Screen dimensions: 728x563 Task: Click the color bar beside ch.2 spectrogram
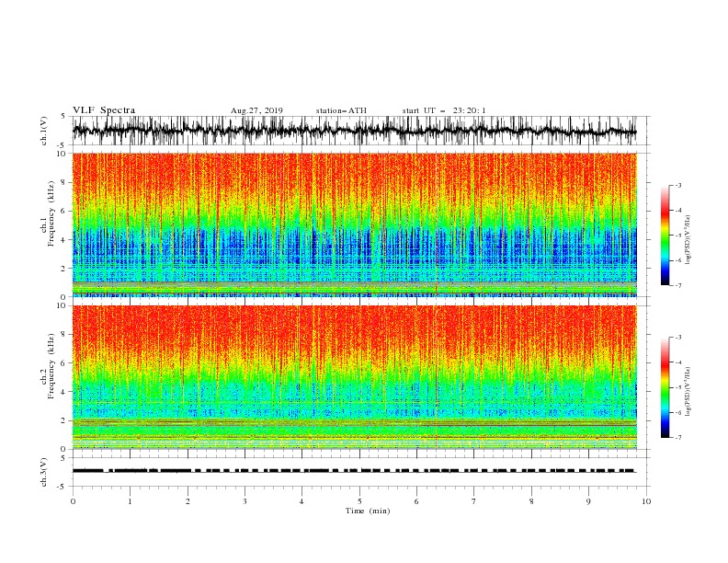coord(665,387)
